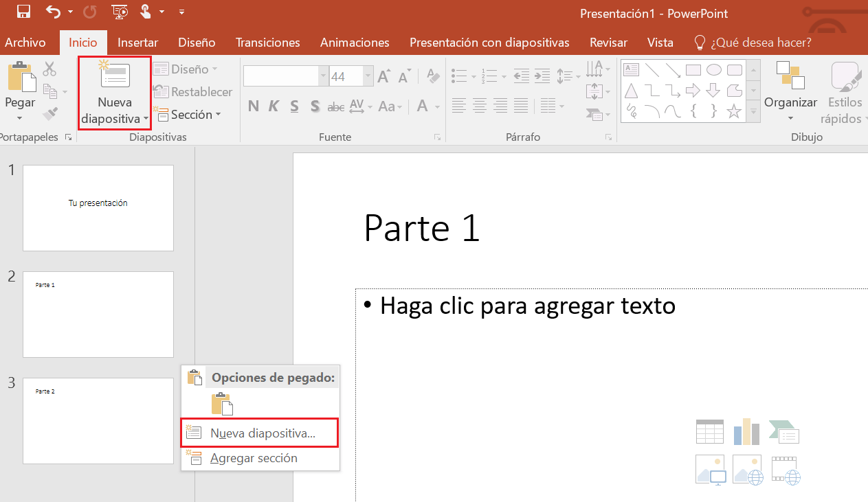Viewport: 868px width, 502px height.
Task: Click the Cut scissors icon
Action: pos(49,69)
